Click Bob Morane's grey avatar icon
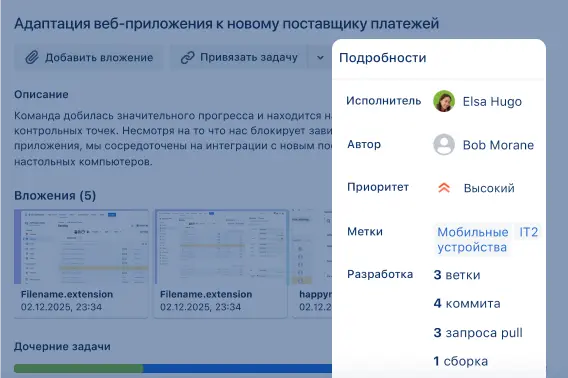The width and height of the screenshot is (568, 378). 444,145
